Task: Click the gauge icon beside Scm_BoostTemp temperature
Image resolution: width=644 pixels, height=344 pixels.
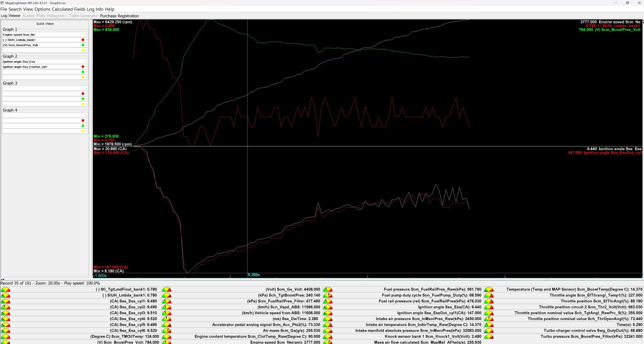Action: tap(489, 290)
